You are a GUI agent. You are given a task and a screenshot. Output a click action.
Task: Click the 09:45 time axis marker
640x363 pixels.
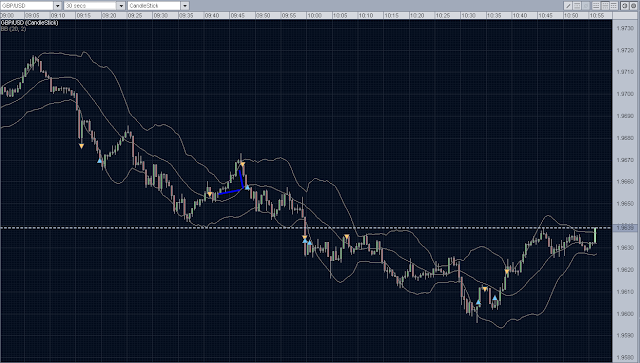click(x=238, y=16)
